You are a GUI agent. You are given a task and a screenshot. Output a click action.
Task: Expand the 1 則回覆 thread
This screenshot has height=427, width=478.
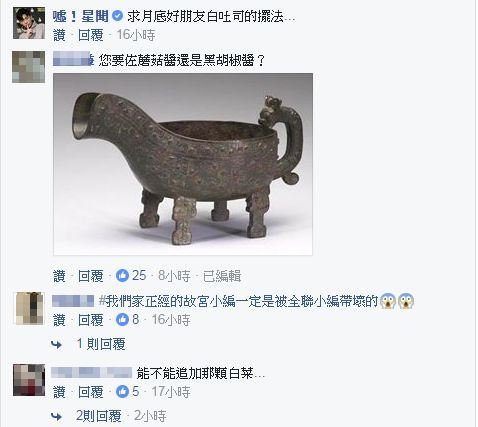pos(101,344)
